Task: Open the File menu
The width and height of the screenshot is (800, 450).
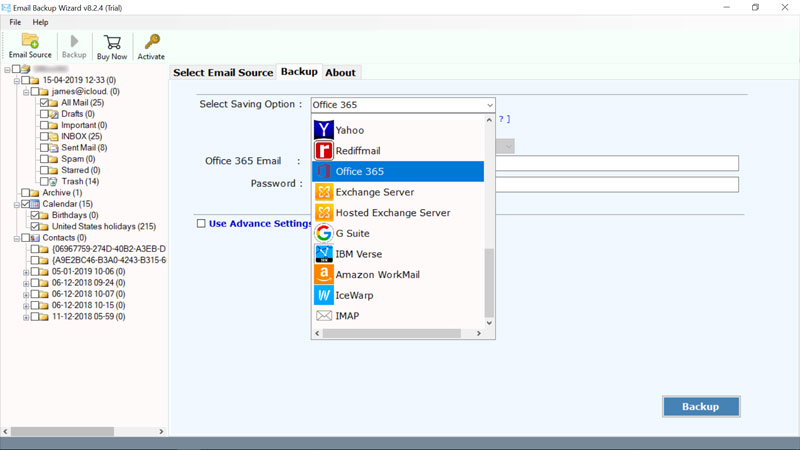Action: pyautogui.click(x=15, y=22)
